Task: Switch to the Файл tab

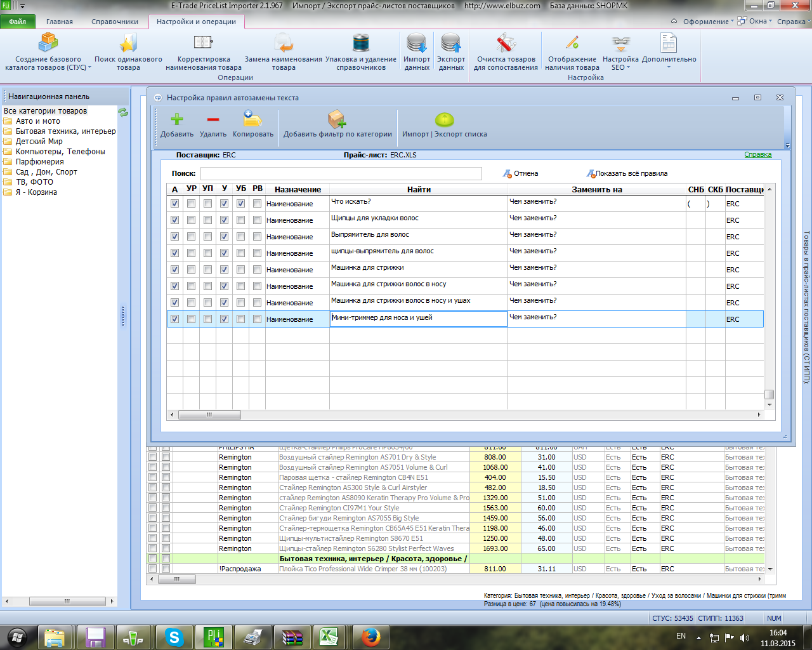Action: 18,22
